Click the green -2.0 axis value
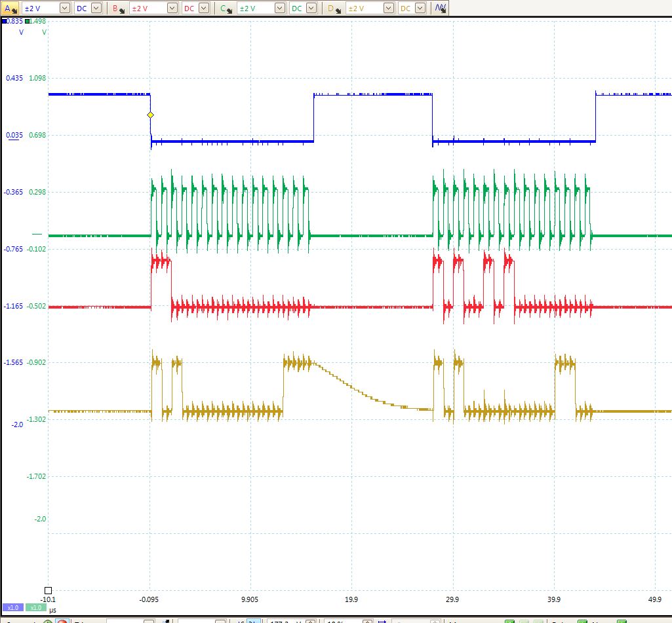 (x=40, y=519)
